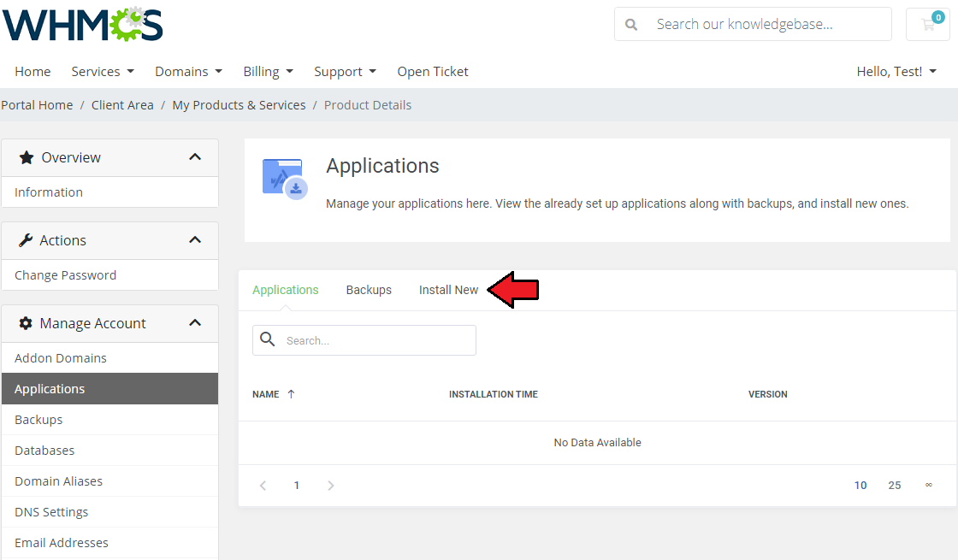Click the Overview star icon

[27, 157]
